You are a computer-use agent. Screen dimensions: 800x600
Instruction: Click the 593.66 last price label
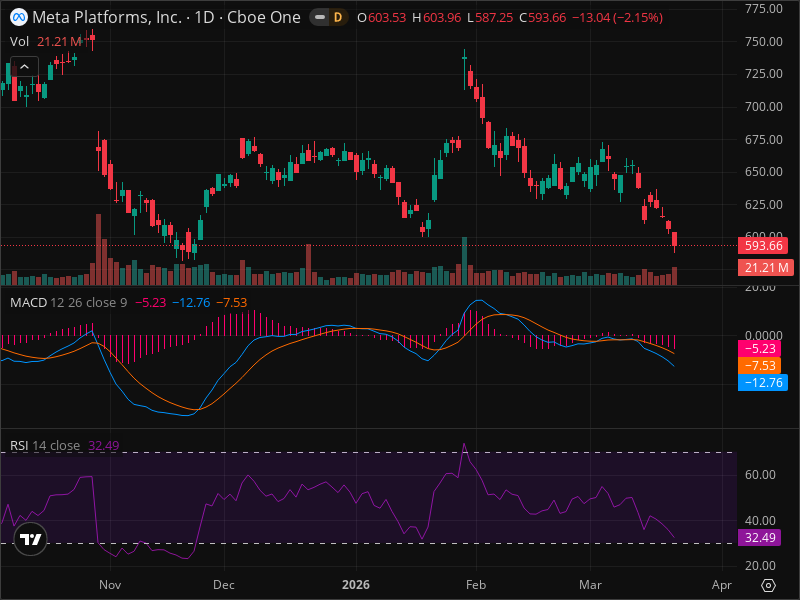pos(763,245)
